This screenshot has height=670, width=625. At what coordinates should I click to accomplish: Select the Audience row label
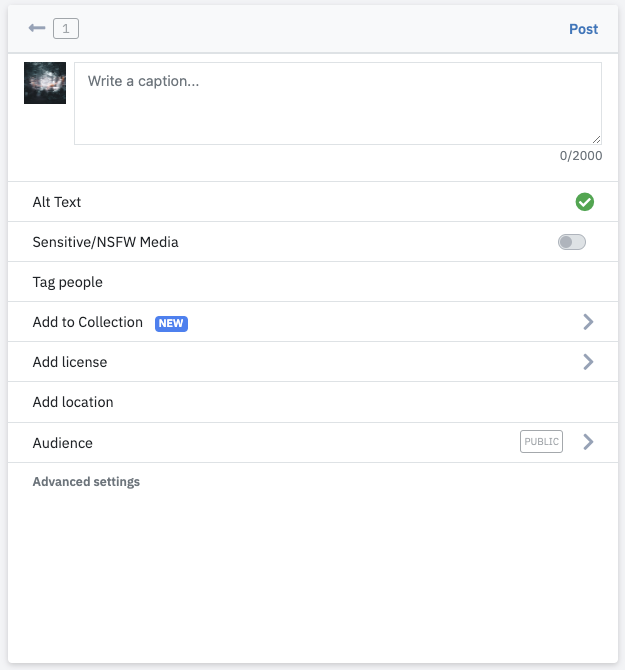63,443
